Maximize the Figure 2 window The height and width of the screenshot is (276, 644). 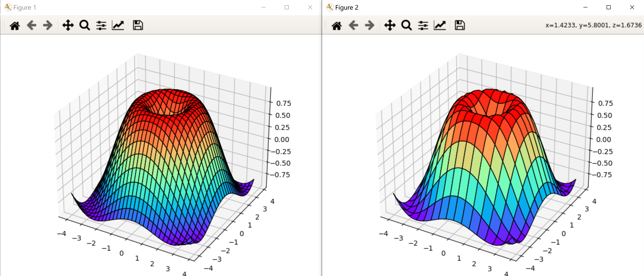(609, 7)
